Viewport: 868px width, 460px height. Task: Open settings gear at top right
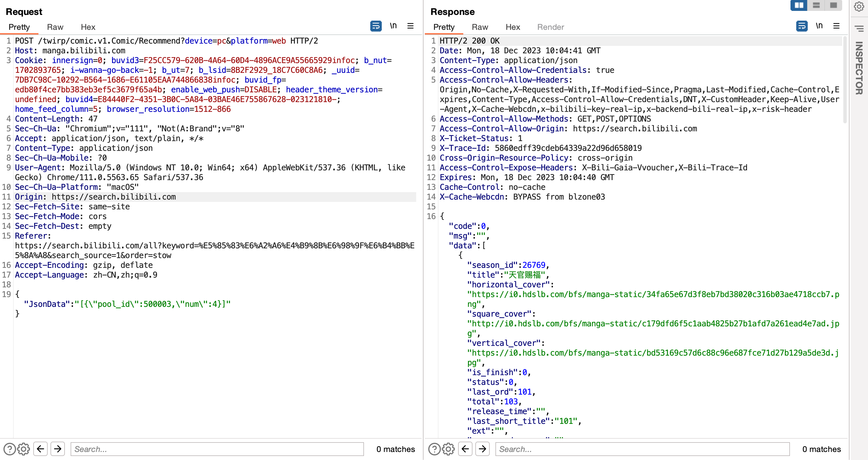pyautogui.click(x=859, y=6)
